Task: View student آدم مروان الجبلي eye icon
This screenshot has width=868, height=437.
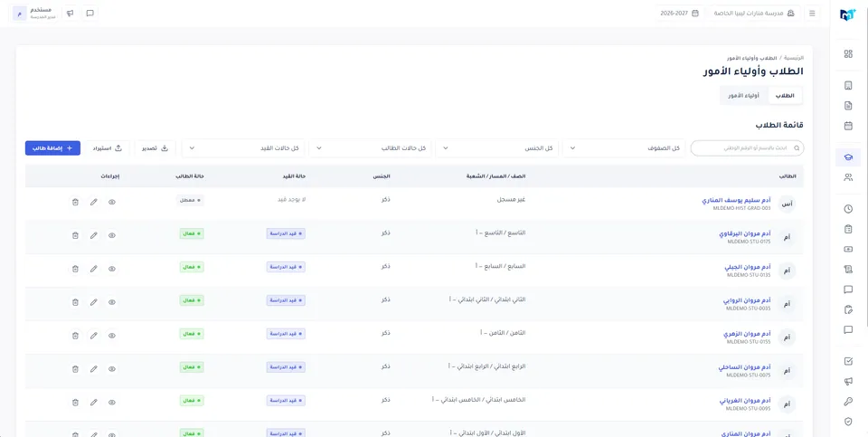Action: coord(112,269)
